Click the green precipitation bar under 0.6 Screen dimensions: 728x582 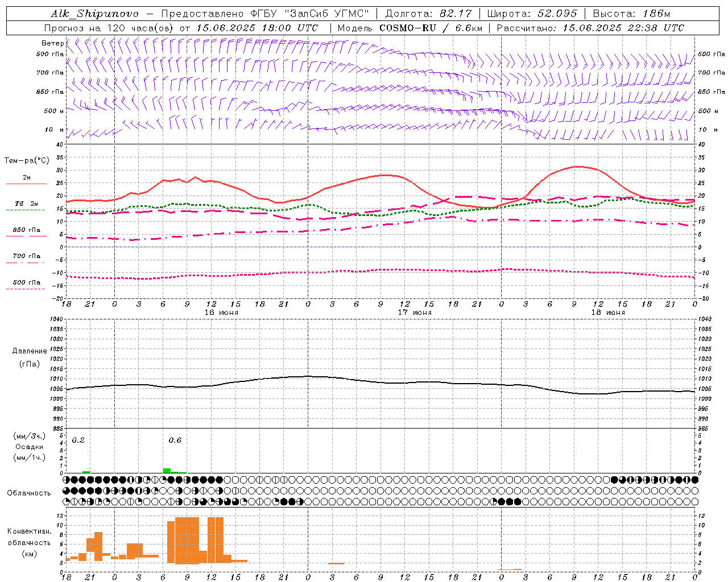167,470
